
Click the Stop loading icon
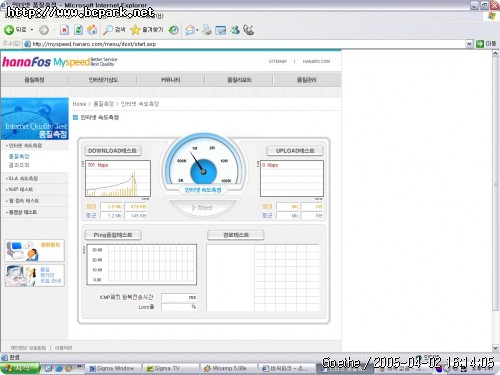click(x=64, y=30)
